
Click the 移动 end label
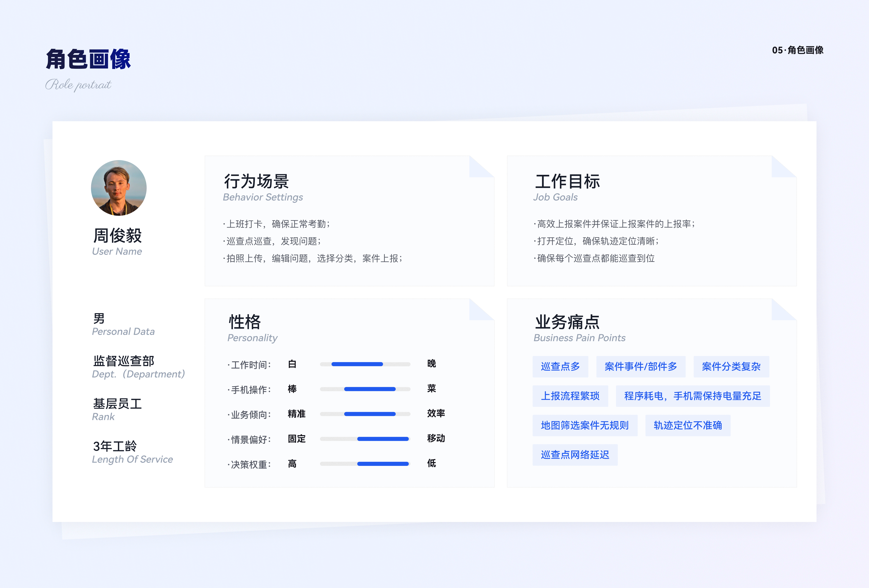[436, 439]
